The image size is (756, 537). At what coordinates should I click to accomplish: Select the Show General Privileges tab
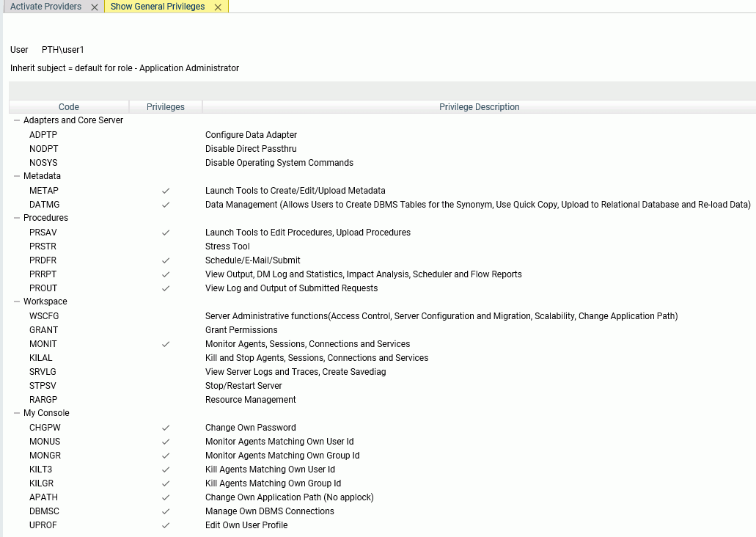[x=158, y=7]
